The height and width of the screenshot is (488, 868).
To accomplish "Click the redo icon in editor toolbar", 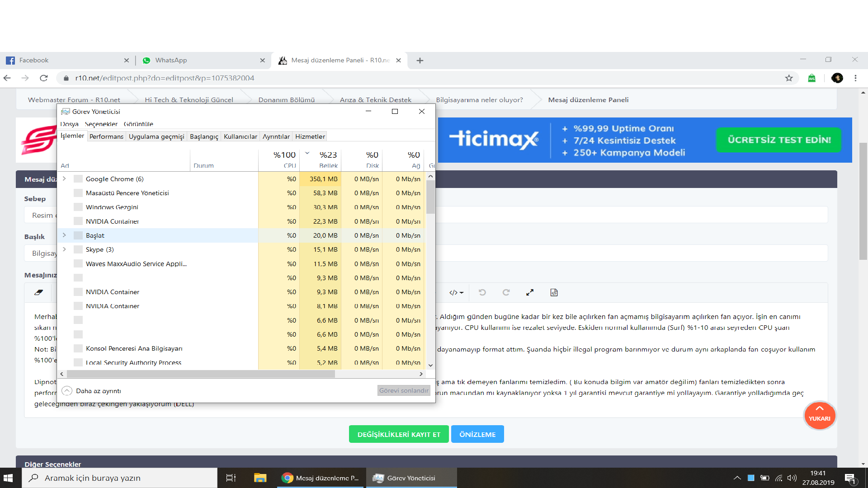I will pos(506,292).
